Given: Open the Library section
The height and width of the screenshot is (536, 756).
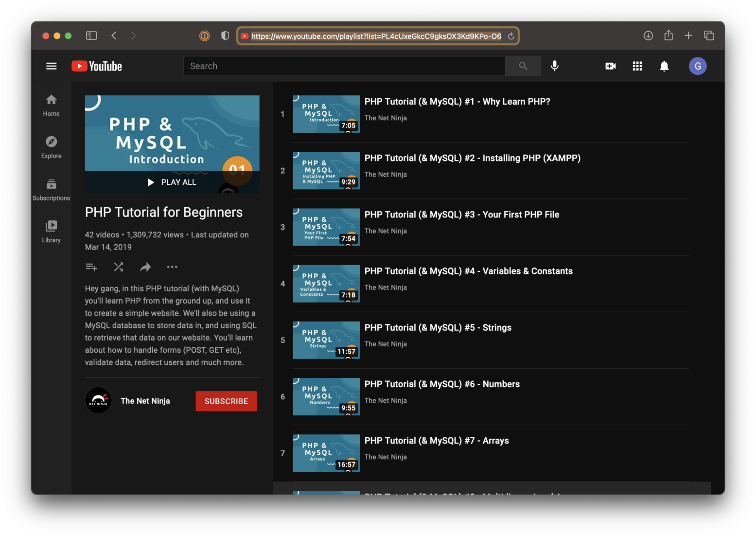Looking at the screenshot, I should (51, 231).
